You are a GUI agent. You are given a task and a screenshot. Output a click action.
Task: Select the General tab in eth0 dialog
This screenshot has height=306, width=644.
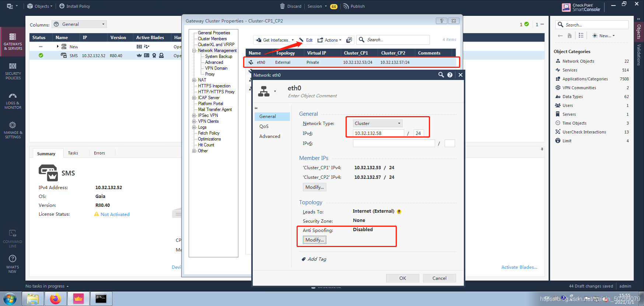point(272,117)
